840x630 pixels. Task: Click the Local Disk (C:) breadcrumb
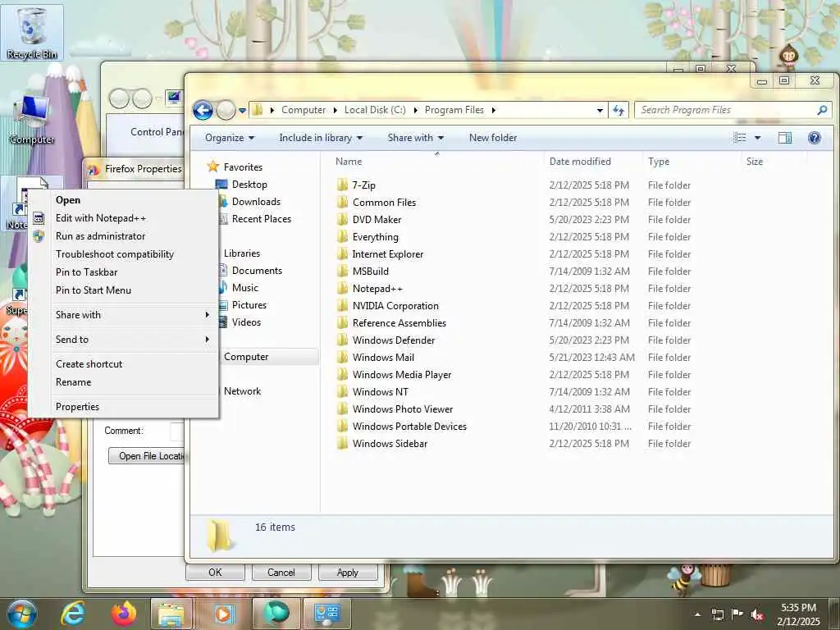(x=374, y=110)
